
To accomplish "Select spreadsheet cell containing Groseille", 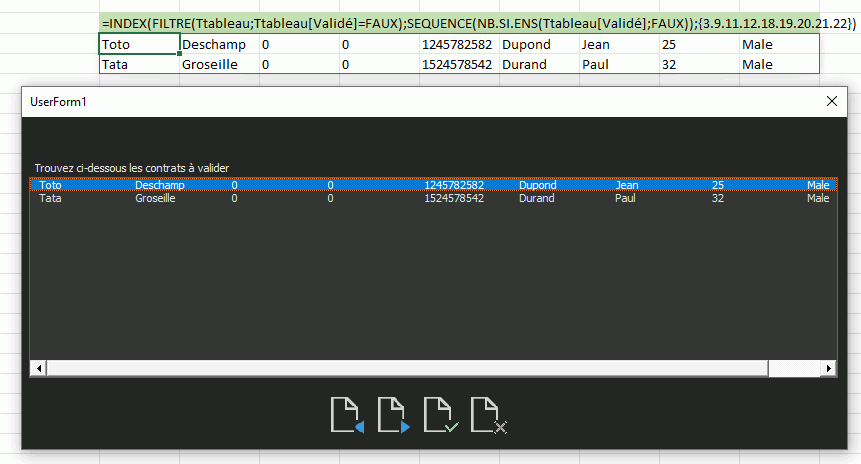I will click(x=219, y=64).
